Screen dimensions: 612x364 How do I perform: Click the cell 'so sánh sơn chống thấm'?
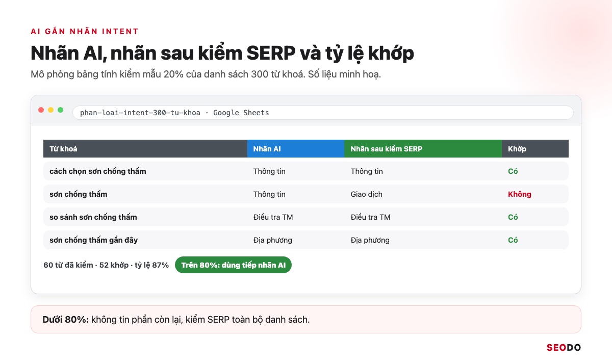pyautogui.click(x=93, y=217)
